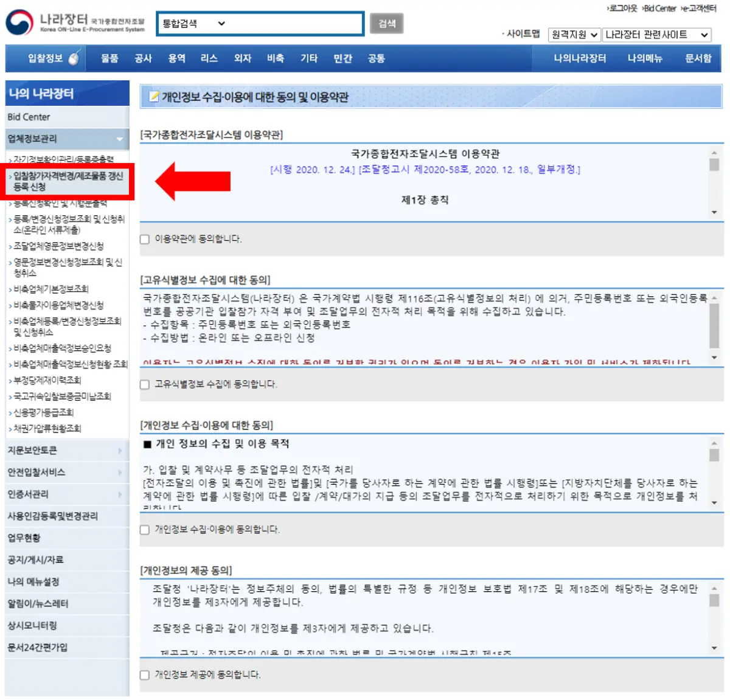The image size is (730, 700).
Task: Click the 로그아웃 link
Action: [622, 8]
